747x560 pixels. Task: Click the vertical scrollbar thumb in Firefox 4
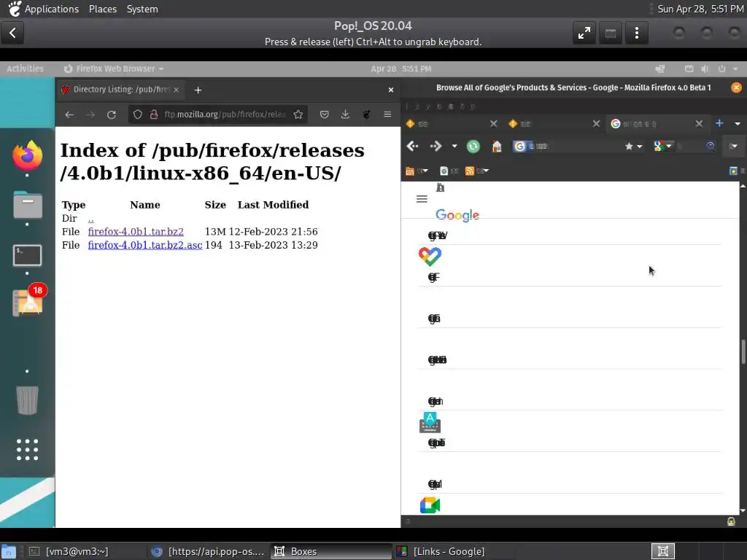pyautogui.click(x=743, y=351)
